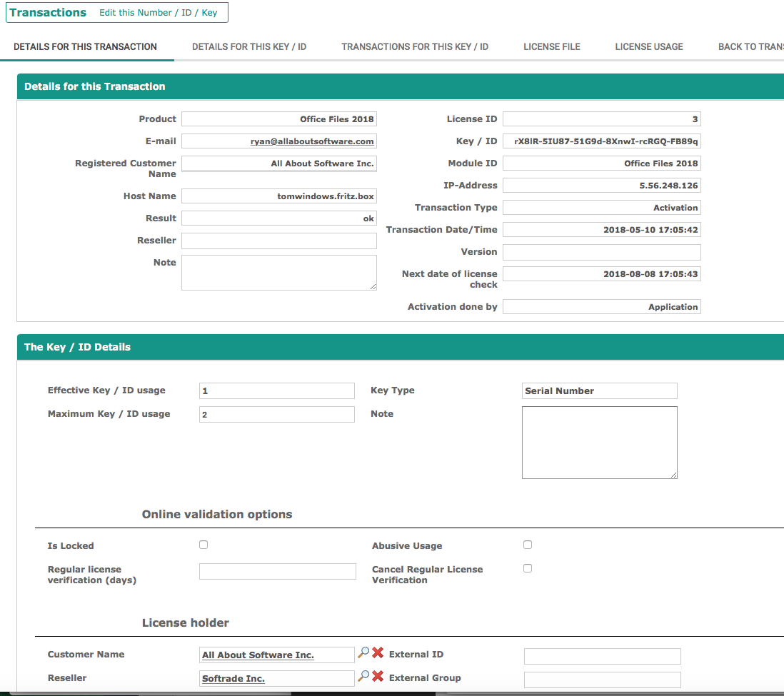The image size is (784, 696).
Task: Click the magnifier icon beside Reseller Softrade
Action: (x=363, y=677)
